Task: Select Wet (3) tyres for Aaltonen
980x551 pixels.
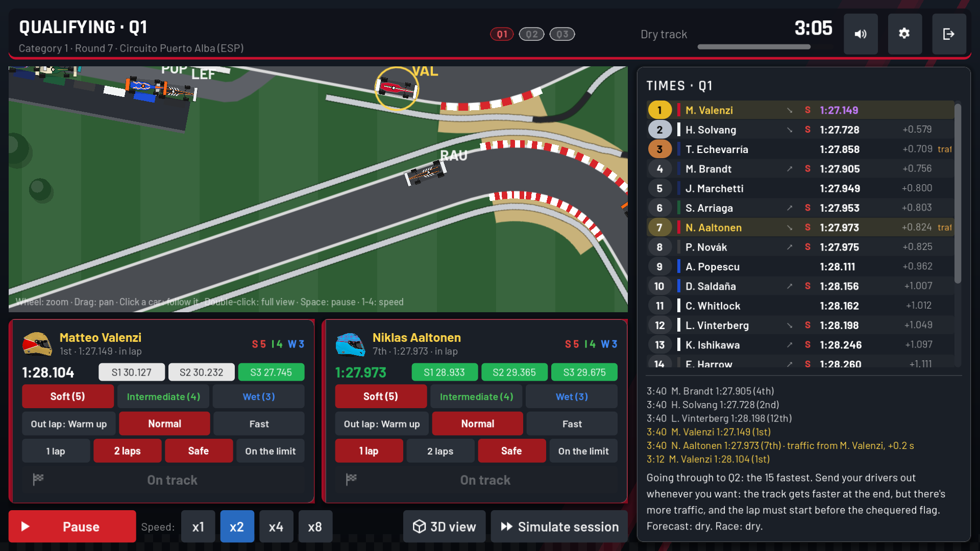Action: pyautogui.click(x=572, y=396)
